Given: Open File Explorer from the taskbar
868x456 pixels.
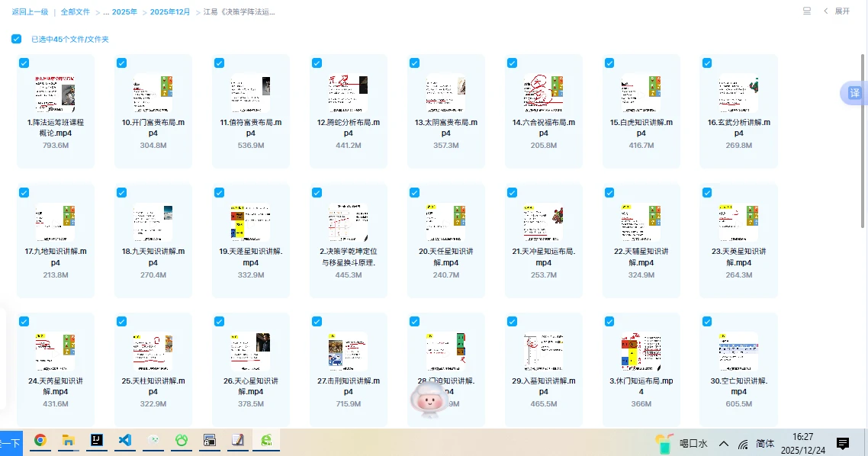Looking at the screenshot, I should [68, 440].
